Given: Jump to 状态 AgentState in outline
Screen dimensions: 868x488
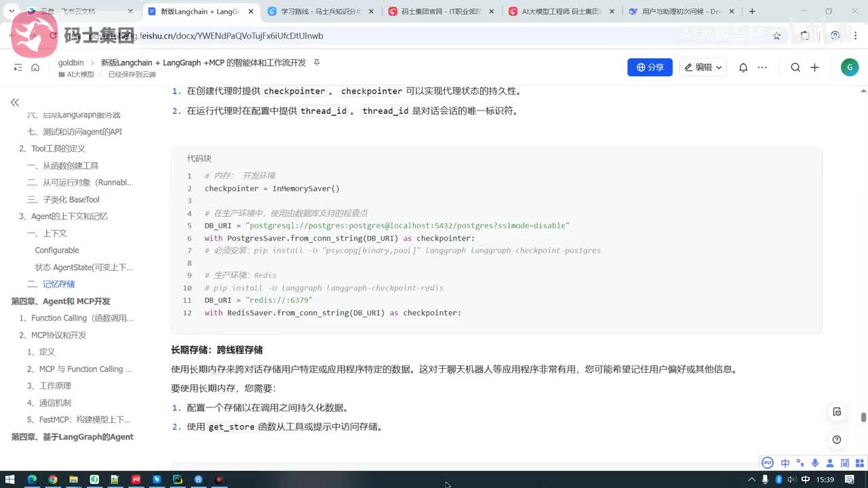Looking at the screenshot, I should [84, 267].
